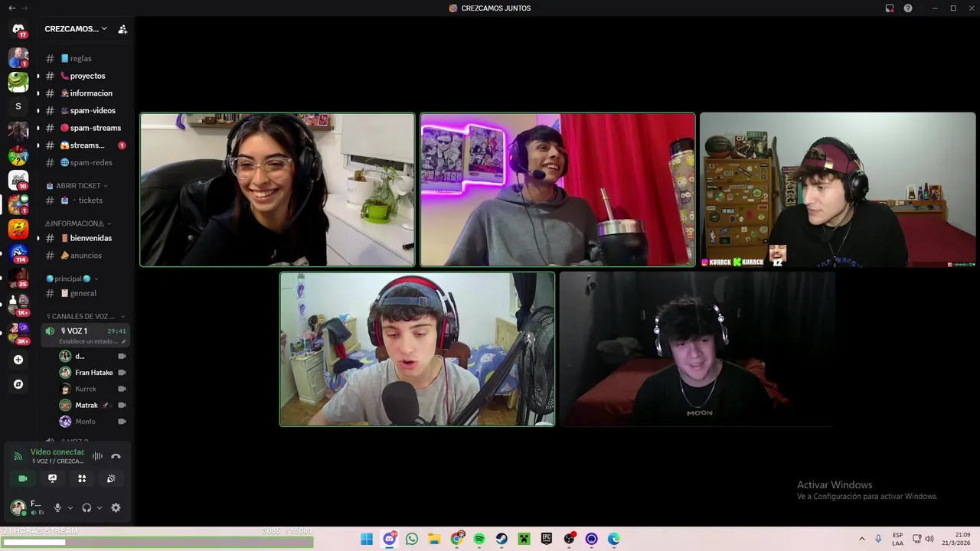The image size is (980, 551).
Task: Open connection signal strength icon
Action: pyautogui.click(x=18, y=456)
